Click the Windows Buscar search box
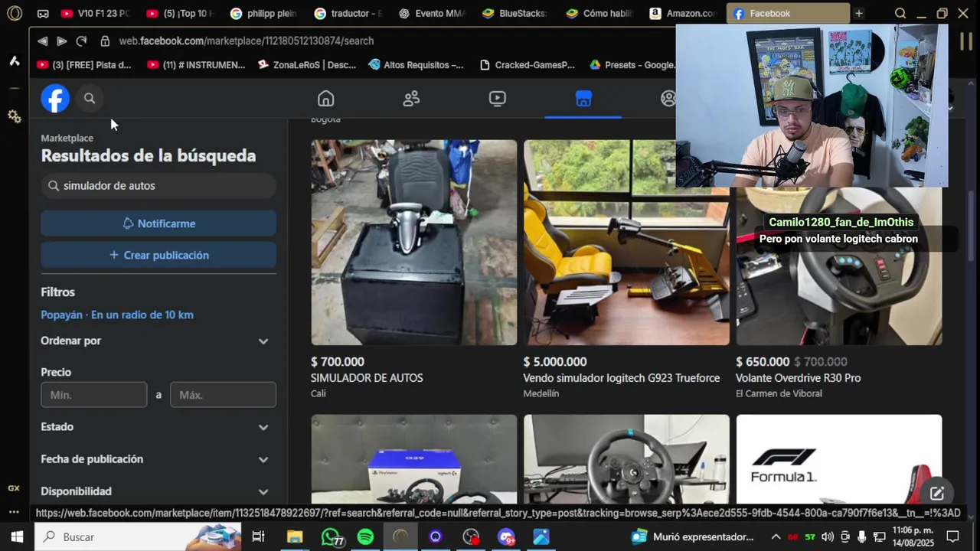 click(x=138, y=537)
